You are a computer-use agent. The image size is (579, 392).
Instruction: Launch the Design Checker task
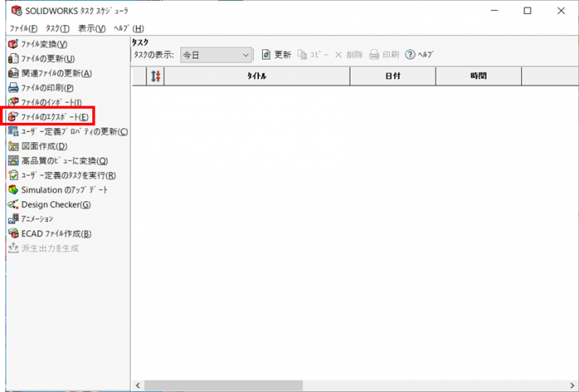(x=56, y=204)
